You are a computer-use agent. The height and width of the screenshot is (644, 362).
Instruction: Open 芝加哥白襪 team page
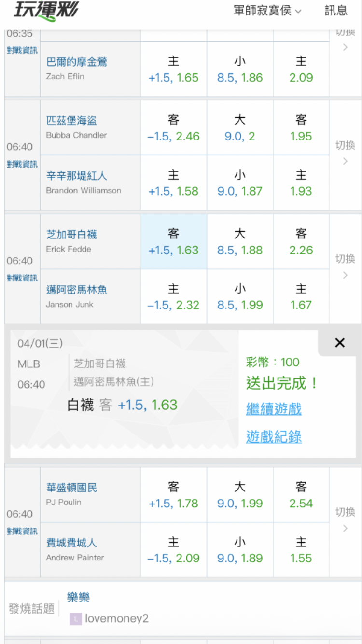(71, 235)
